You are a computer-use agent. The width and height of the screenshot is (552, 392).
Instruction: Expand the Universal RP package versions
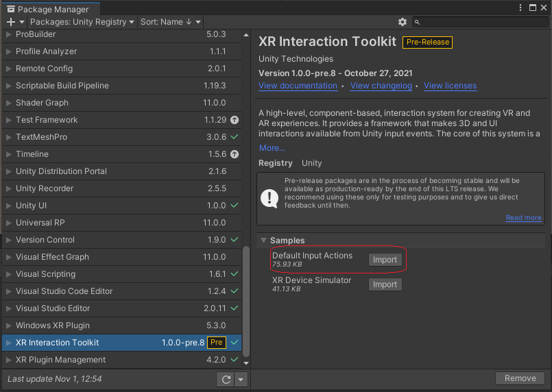[9, 223]
